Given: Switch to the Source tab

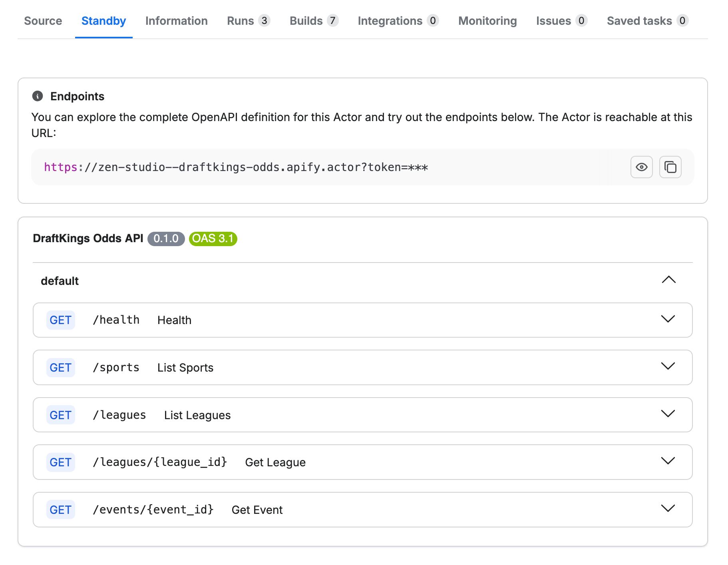Looking at the screenshot, I should [x=43, y=21].
